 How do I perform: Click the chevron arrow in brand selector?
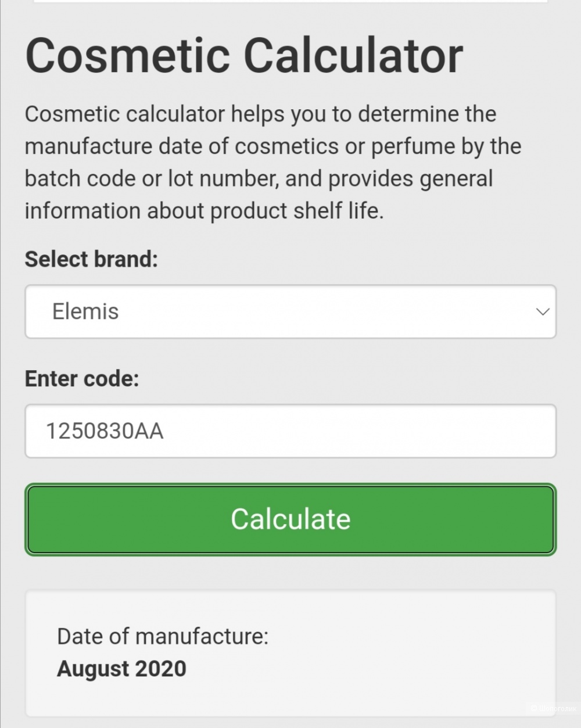pyautogui.click(x=543, y=312)
